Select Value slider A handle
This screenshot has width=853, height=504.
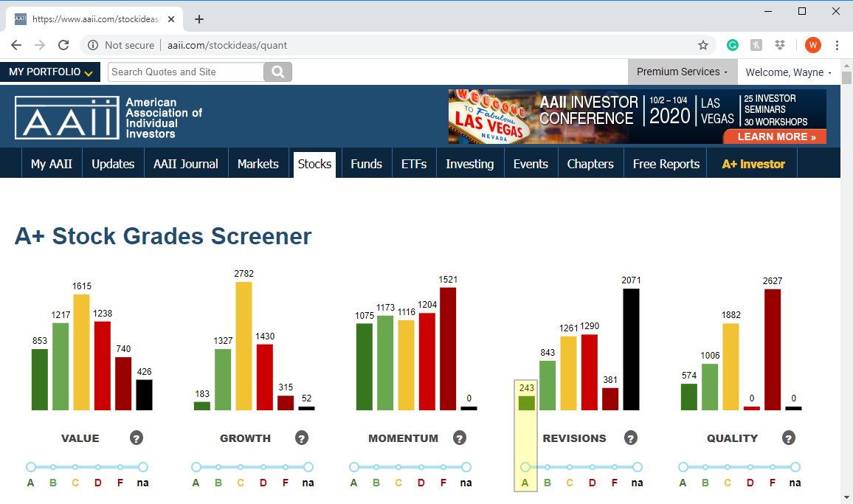tap(31, 467)
